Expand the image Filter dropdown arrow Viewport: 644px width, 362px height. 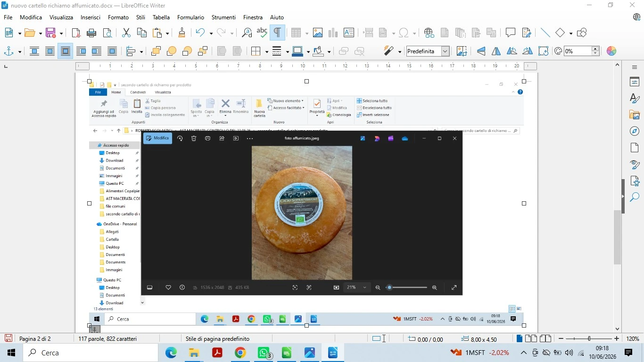pos(400,51)
